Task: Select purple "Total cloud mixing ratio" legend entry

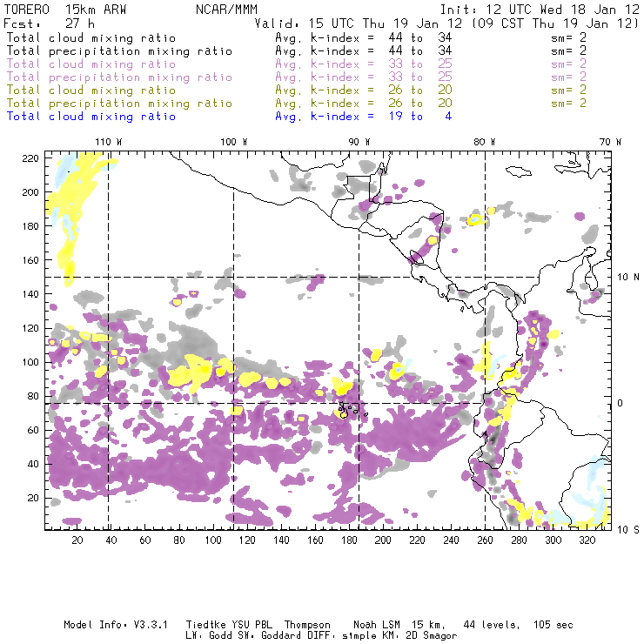Action: [91, 64]
